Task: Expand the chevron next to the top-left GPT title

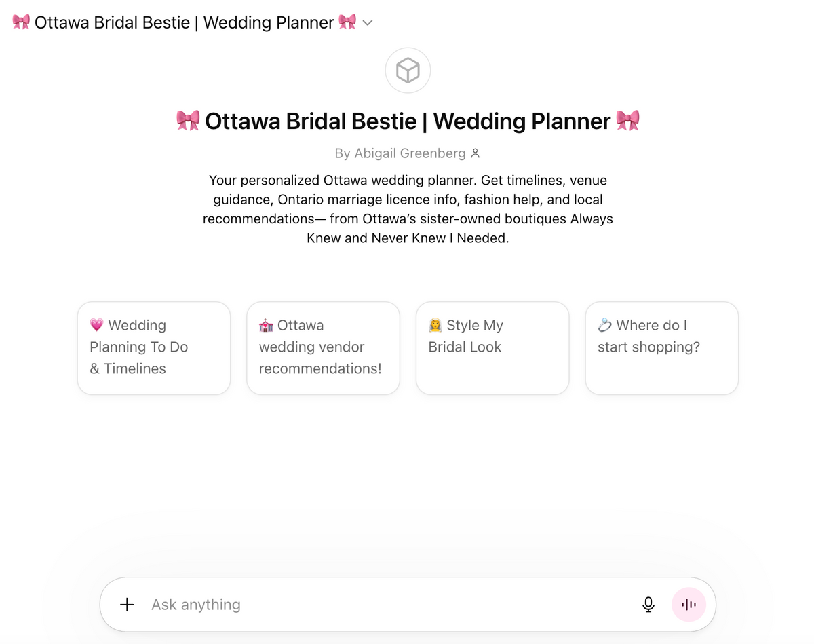Action: [368, 22]
